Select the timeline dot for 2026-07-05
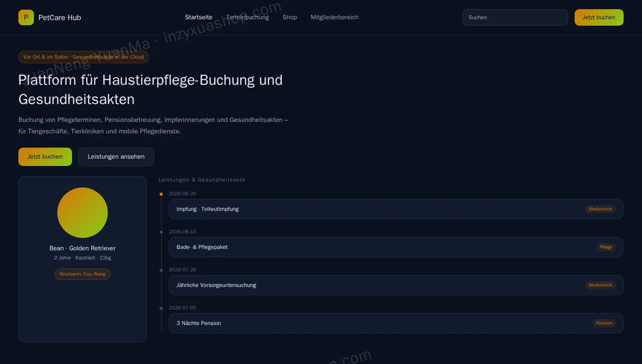Image resolution: width=642 pixels, height=364 pixels. 161,308
